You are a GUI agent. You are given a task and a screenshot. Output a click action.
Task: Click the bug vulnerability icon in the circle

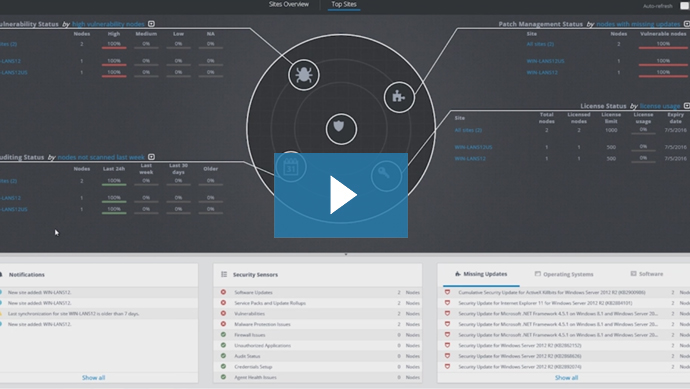point(304,75)
